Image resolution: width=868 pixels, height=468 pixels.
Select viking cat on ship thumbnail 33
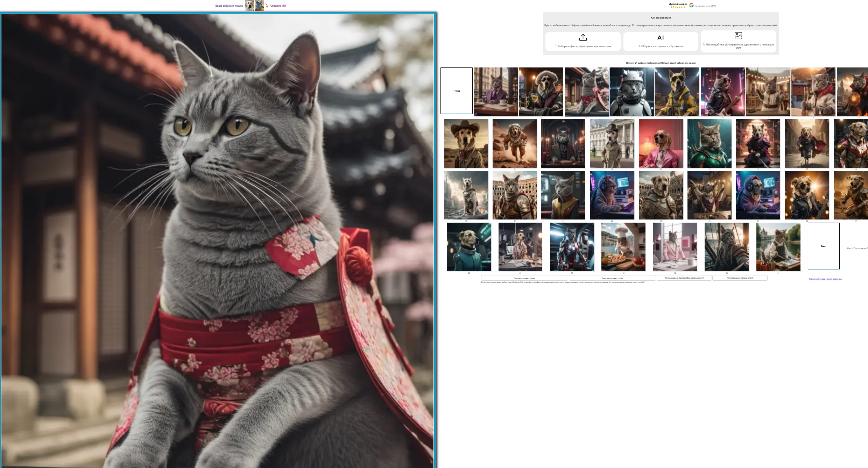727,247
